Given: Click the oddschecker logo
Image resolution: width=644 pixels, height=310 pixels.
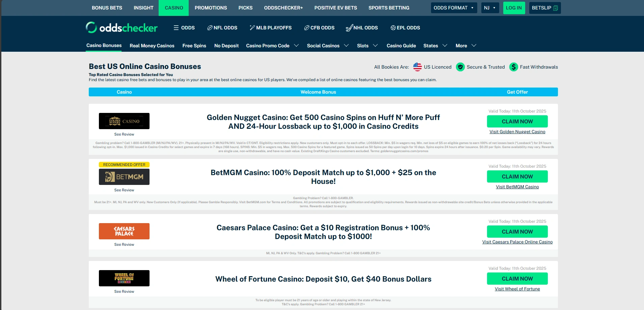Looking at the screenshot, I should tap(122, 28).
